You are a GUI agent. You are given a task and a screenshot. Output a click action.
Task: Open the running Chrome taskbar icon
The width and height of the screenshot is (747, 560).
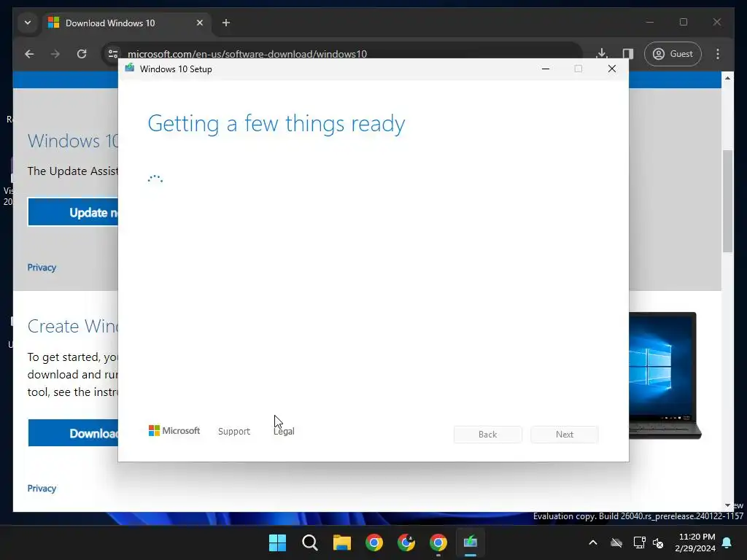point(438,542)
